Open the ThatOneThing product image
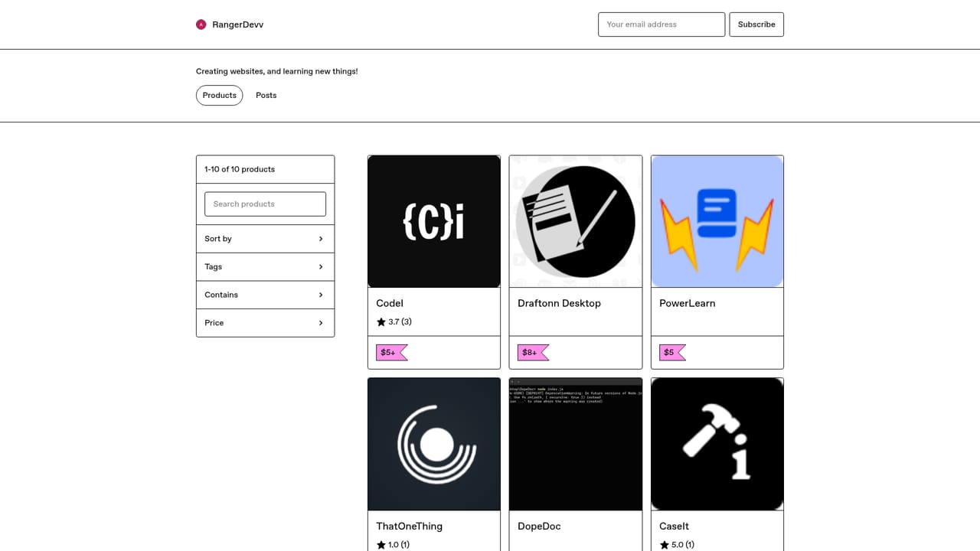980x551 pixels. pos(434,444)
